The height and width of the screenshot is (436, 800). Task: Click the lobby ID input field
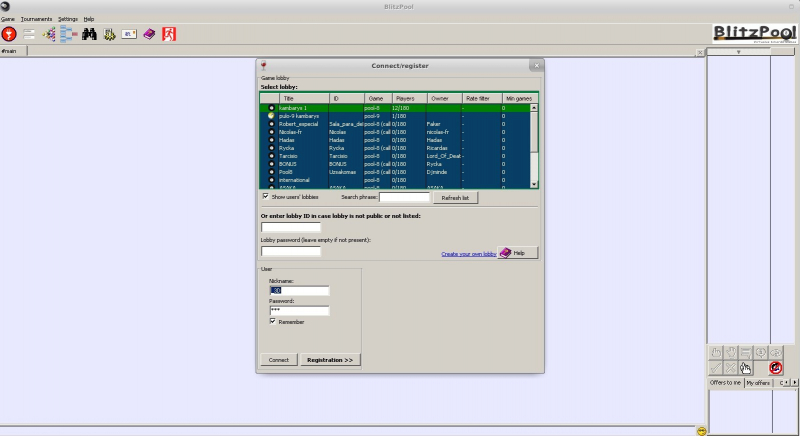[291, 227]
